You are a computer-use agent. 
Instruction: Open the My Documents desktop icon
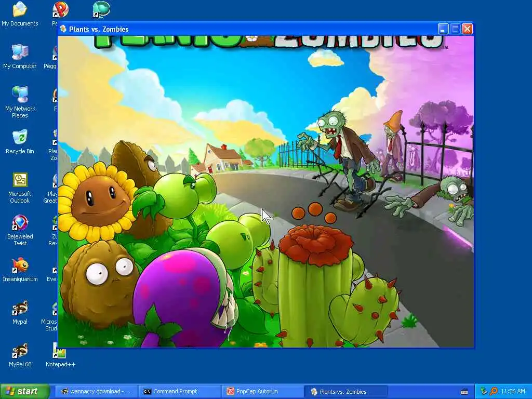pyautogui.click(x=20, y=14)
